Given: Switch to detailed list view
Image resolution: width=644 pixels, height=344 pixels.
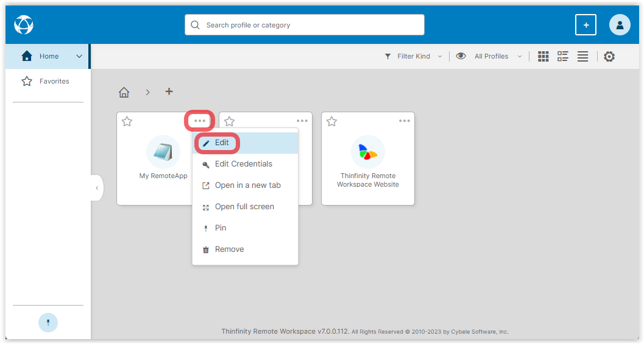Looking at the screenshot, I should pyautogui.click(x=563, y=56).
